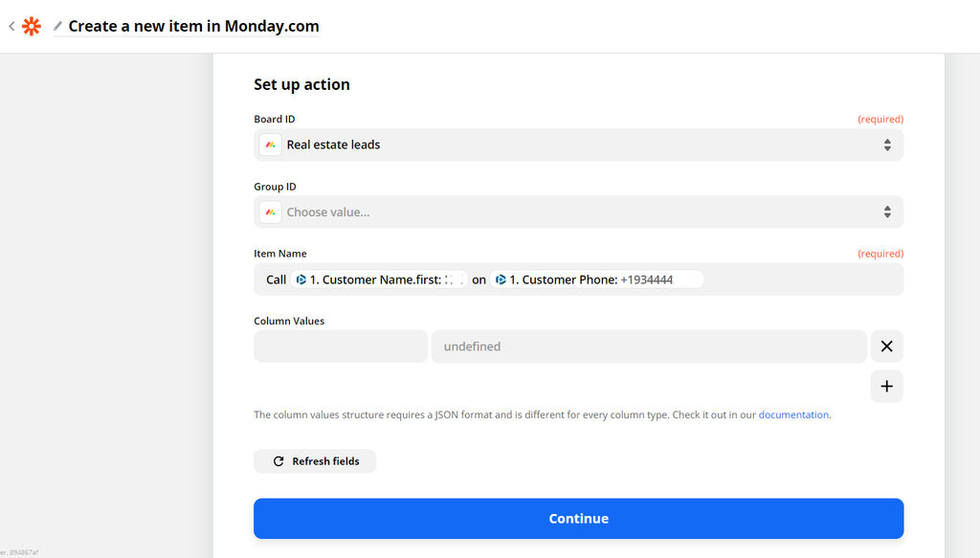Viewport: 980px width, 558px height.
Task: Remove the Column Values row with X
Action: pyautogui.click(x=886, y=346)
